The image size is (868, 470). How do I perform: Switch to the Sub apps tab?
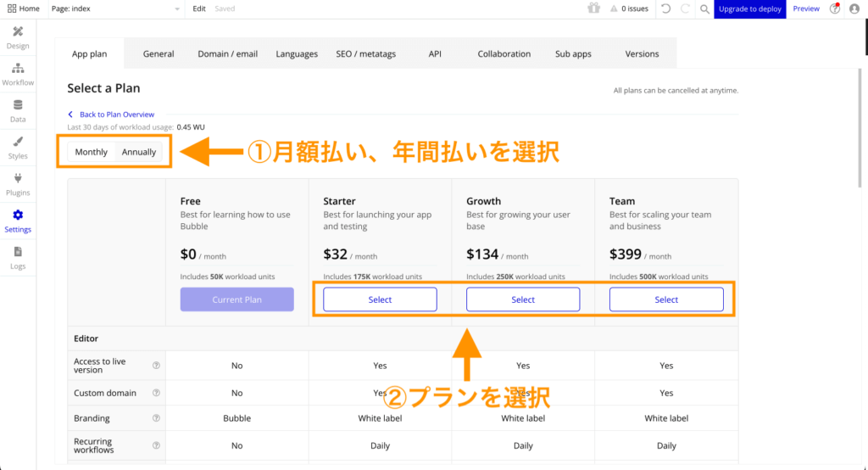(x=573, y=53)
